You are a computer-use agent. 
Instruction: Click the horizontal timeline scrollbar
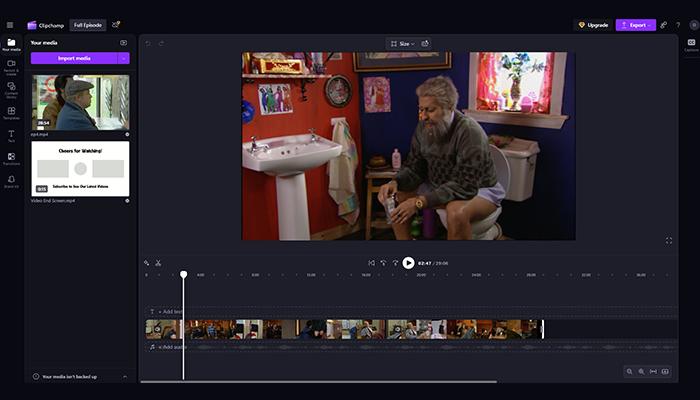[x=319, y=382]
